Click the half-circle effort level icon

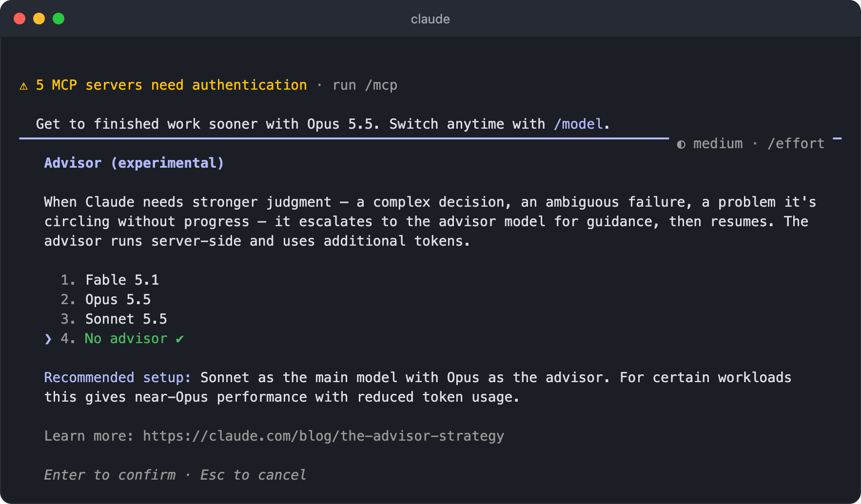pos(681,144)
